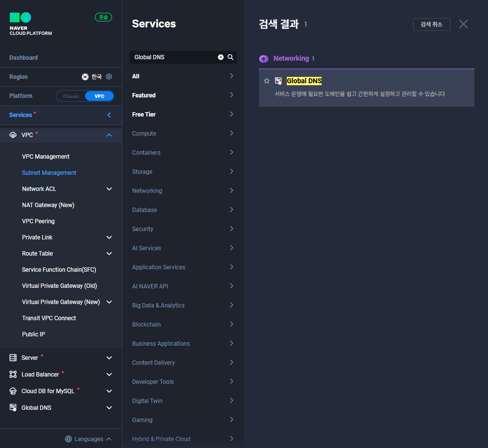Close the search results panel
Screen dimensions: 488x448
tap(464, 24)
